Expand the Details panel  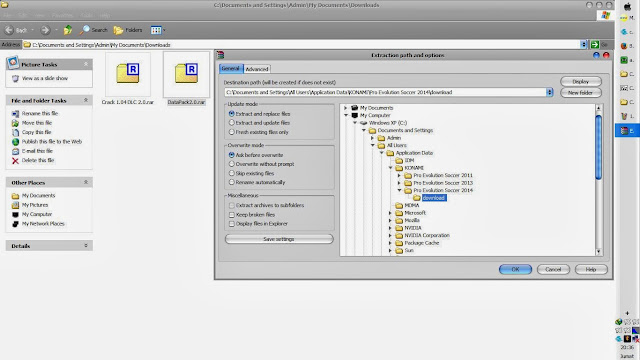pos(86,245)
